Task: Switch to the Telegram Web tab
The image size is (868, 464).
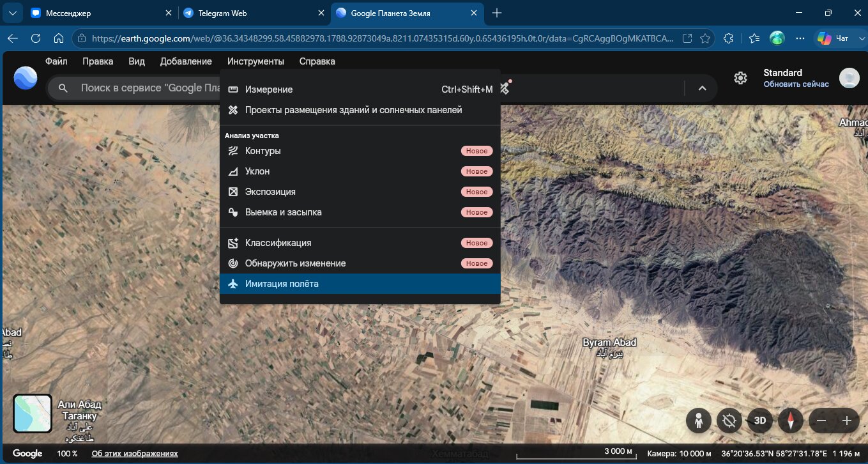Action: tap(254, 13)
